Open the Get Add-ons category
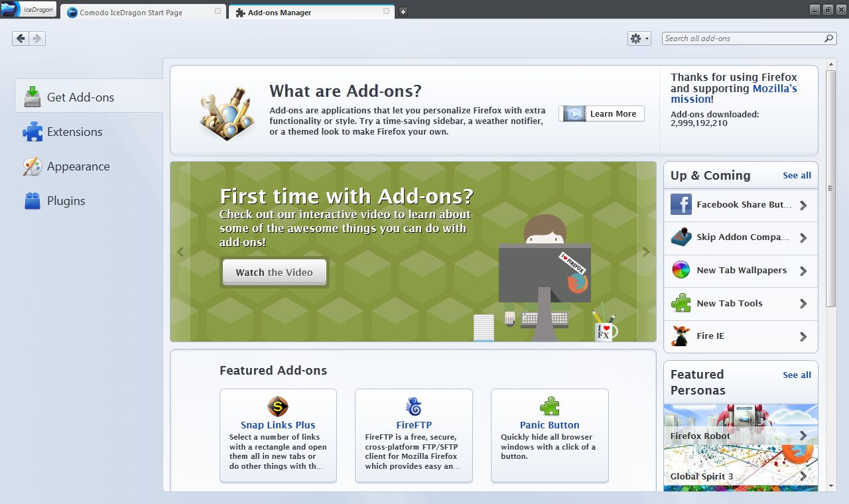Image resolution: width=849 pixels, height=504 pixels. point(89,97)
